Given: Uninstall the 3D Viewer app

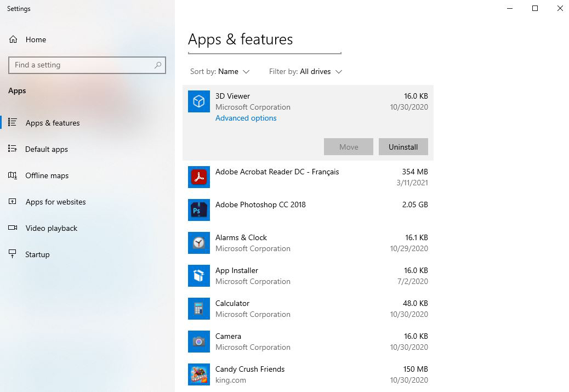Looking at the screenshot, I should click(x=403, y=146).
